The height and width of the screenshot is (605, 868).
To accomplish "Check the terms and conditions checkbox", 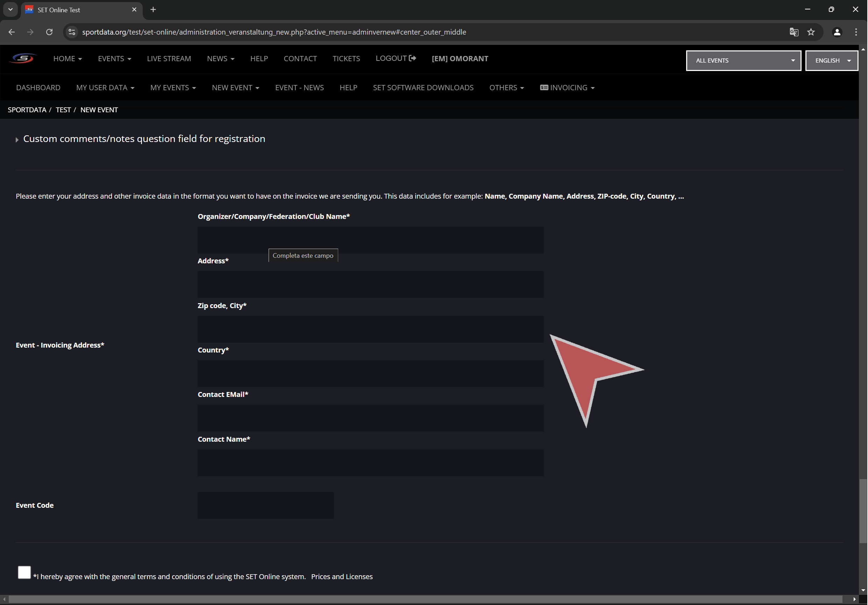I will click(24, 572).
